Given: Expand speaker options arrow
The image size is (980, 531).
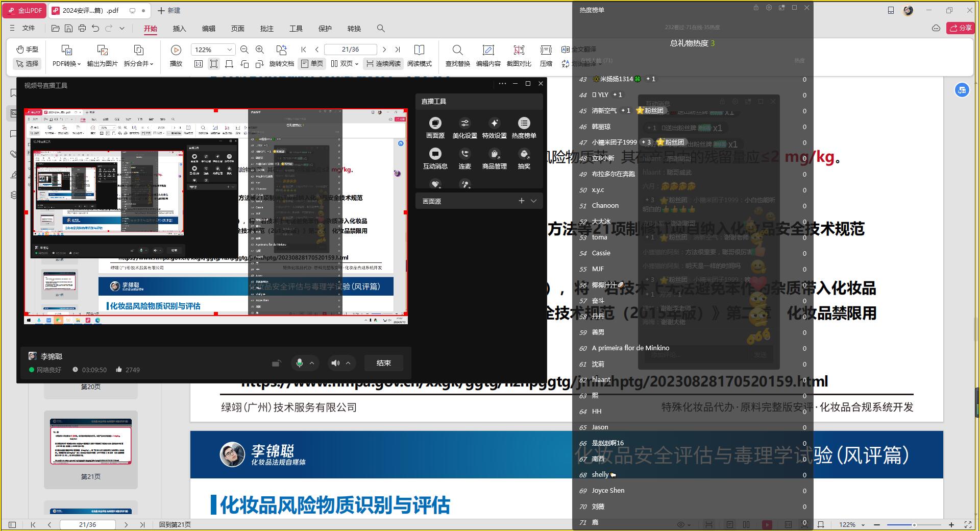Looking at the screenshot, I should [x=348, y=363].
